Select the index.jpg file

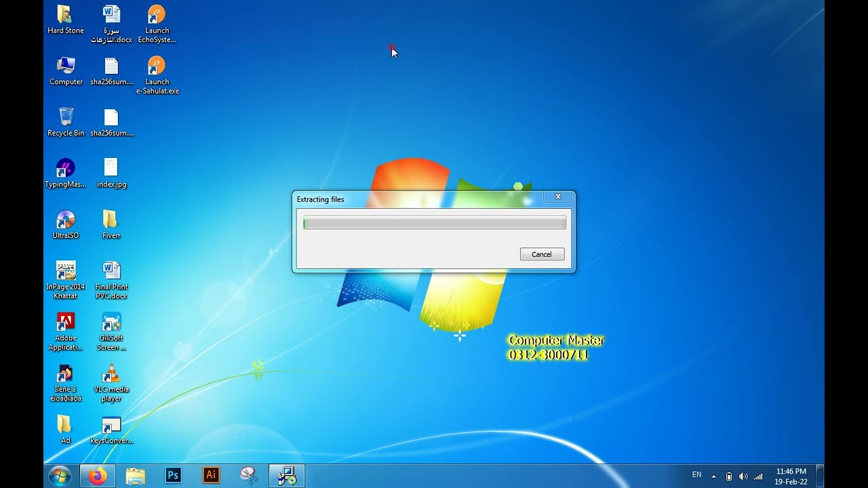(x=111, y=174)
